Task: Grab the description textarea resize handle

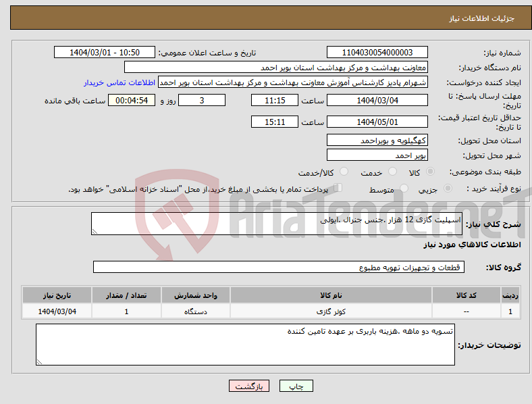Action: (x=95, y=232)
